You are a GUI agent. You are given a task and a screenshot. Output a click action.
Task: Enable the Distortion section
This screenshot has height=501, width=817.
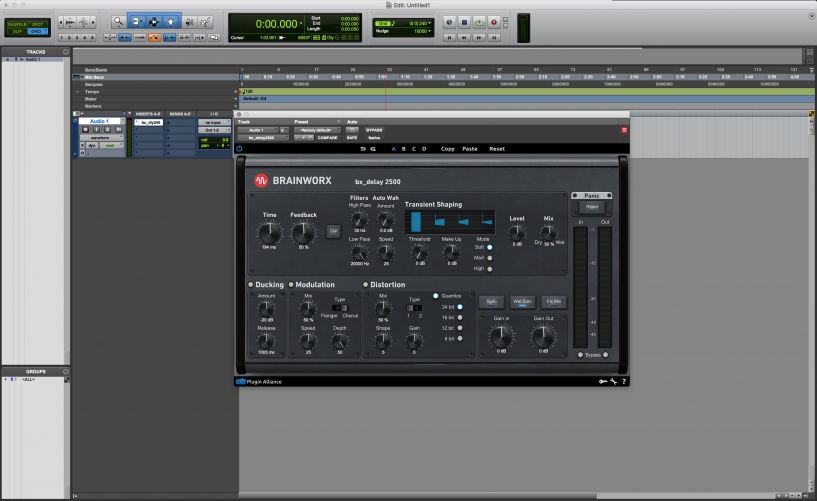click(x=365, y=285)
